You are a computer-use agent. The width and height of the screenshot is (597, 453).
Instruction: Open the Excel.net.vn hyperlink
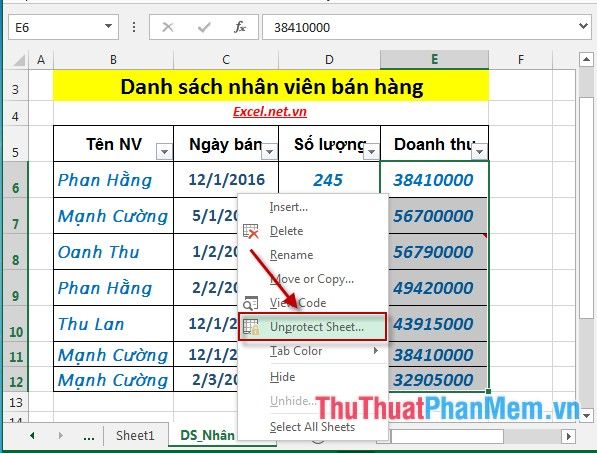pyautogui.click(x=270, y=112)
